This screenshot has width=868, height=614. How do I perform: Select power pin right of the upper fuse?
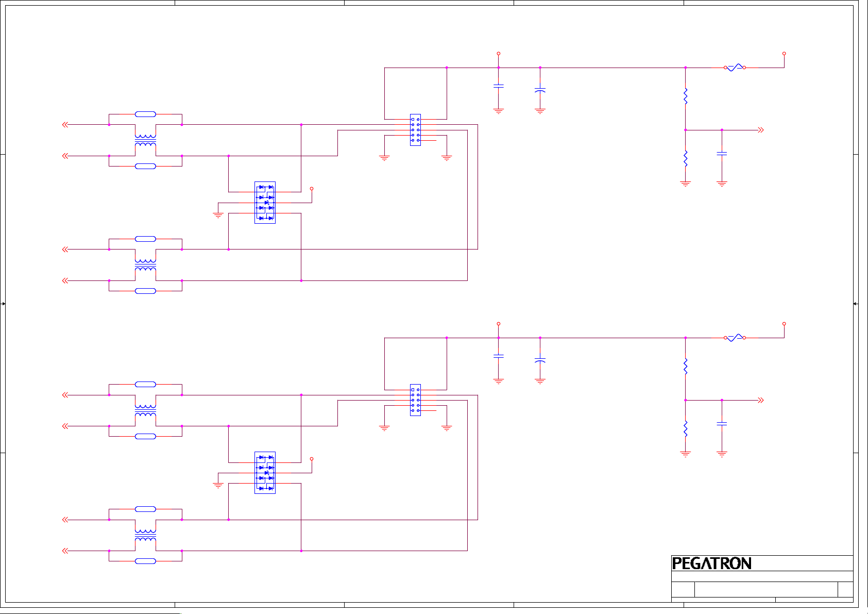tap(784, 54)
